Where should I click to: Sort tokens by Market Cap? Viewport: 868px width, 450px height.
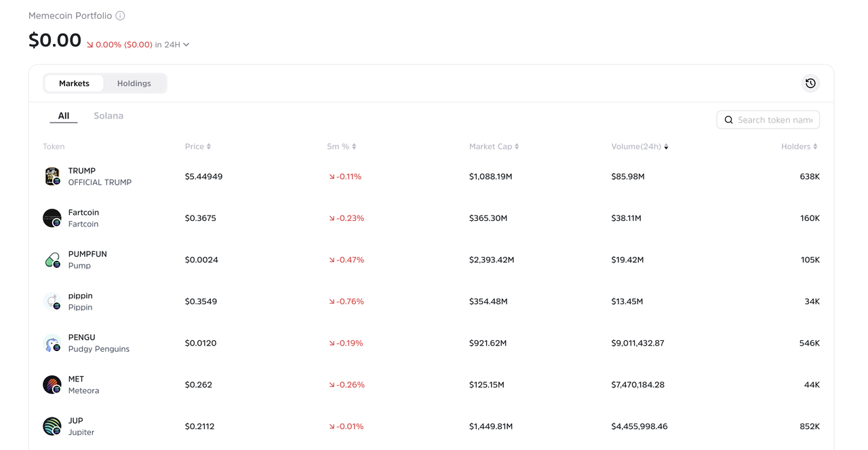(494, 146)
